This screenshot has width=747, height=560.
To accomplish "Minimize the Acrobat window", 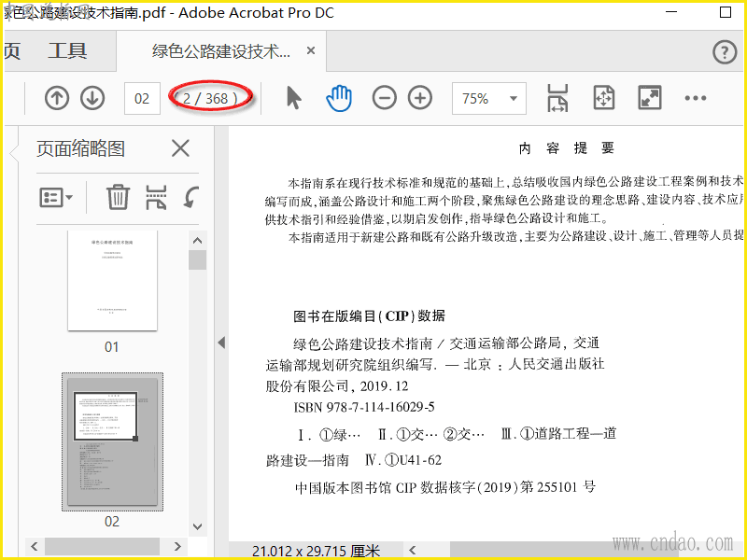I will pyautogui.click(x=671, y=12).
